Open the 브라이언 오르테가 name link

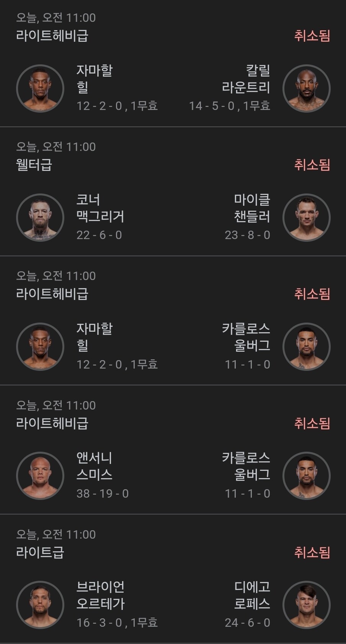click(x=100, y=595)
